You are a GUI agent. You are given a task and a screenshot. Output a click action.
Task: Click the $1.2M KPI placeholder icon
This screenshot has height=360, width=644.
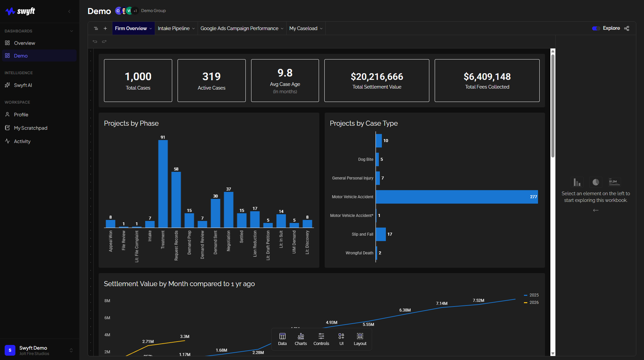click(614, 182)
